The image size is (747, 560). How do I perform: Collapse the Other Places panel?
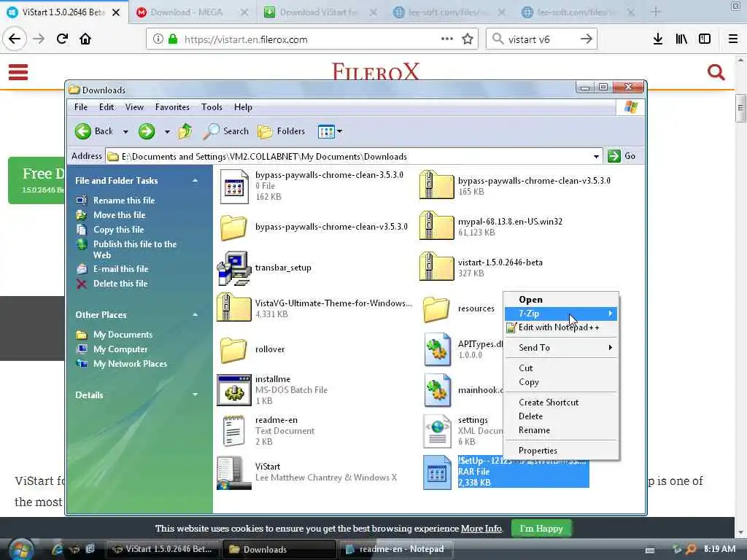[195, 315]
